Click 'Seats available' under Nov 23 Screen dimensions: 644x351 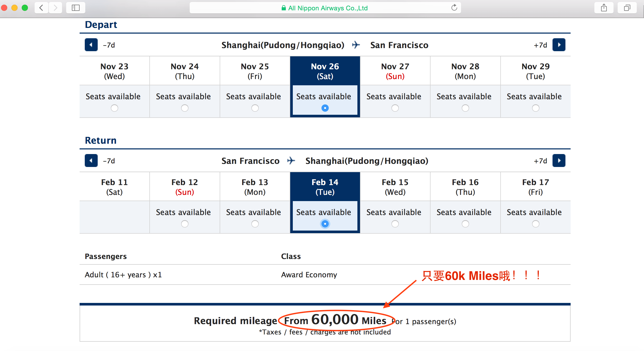point(113,96)
